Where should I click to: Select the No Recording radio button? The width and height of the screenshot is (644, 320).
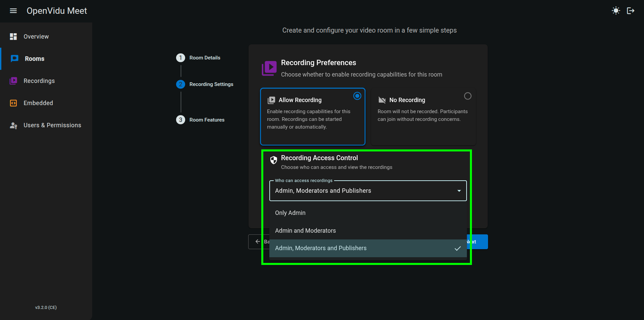[468, 96]
